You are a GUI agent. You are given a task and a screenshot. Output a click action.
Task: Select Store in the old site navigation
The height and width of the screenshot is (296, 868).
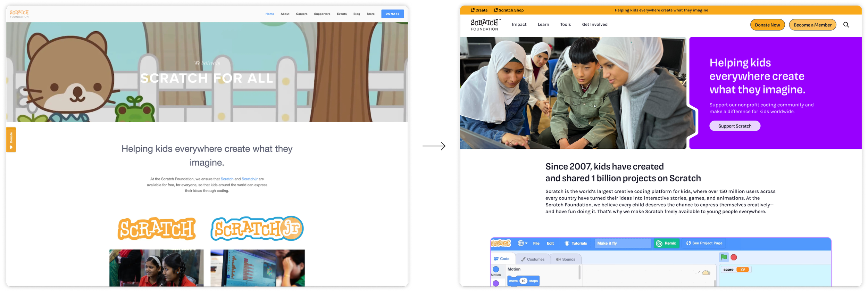pos(370,14)
